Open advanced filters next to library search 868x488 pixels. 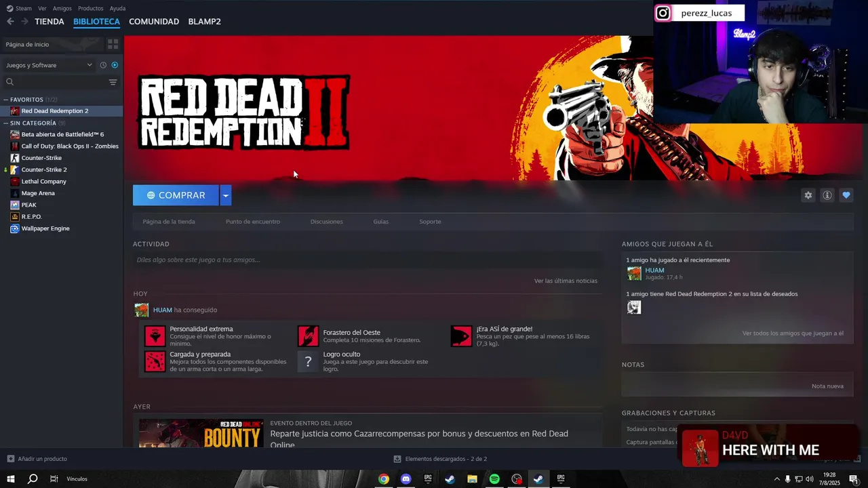[x=113, y=82]
